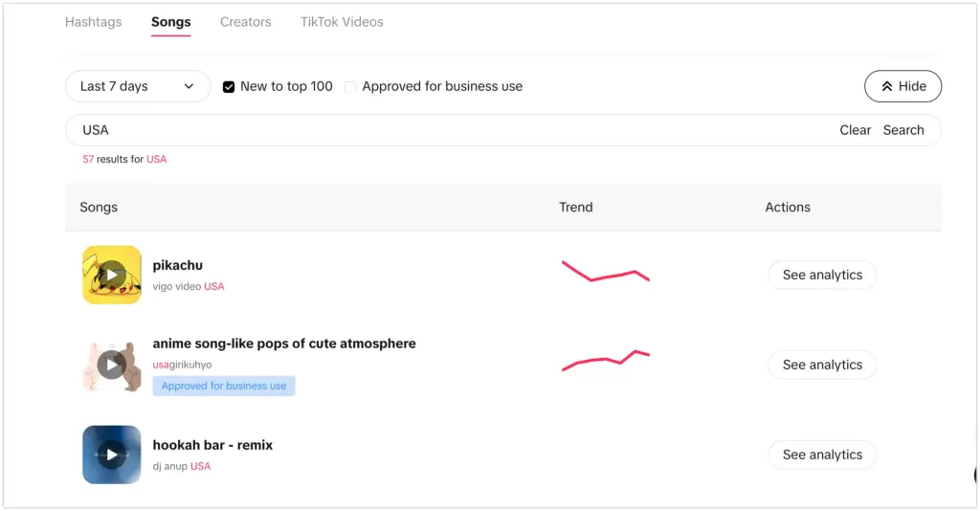See analytics for hookah bar - remix
Viewport: 980px width, 511px height.
[822, 455]
